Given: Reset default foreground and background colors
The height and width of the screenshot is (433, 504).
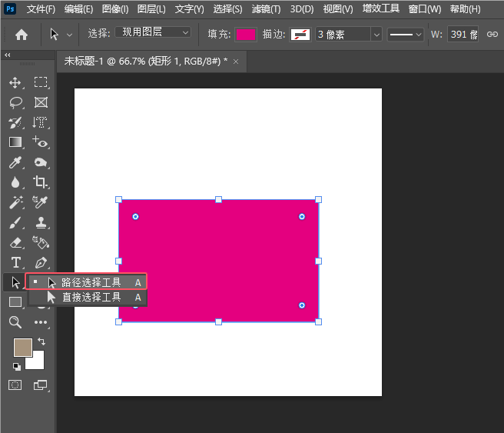Looking at the screenshot, I should pyautogui.click(x=17, y=366).
